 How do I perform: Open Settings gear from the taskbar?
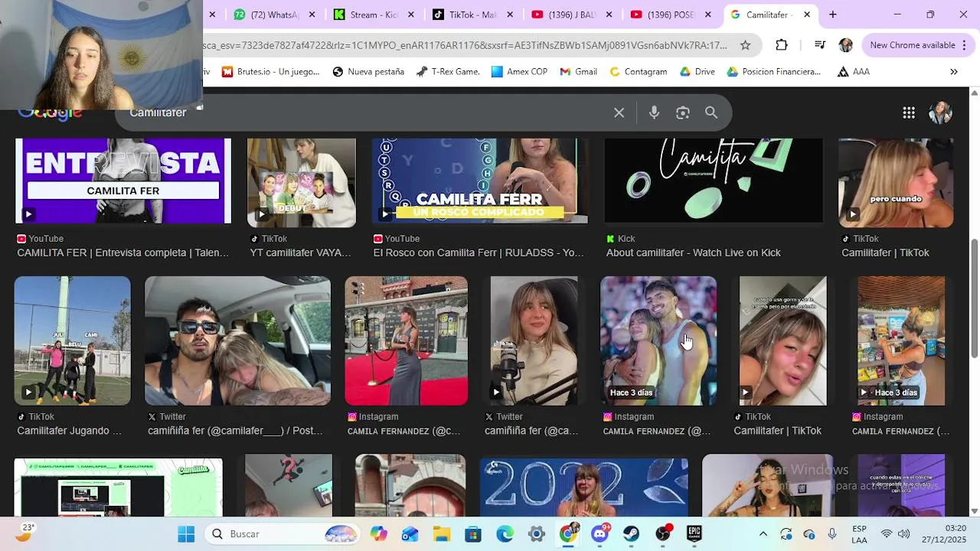click(537, 534)
